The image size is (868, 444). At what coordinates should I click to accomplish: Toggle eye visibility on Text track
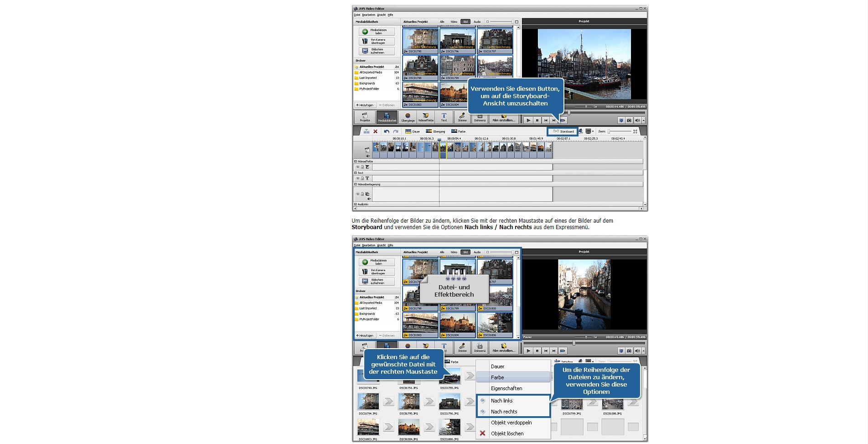pyautogui.click(x=358, y=178)
